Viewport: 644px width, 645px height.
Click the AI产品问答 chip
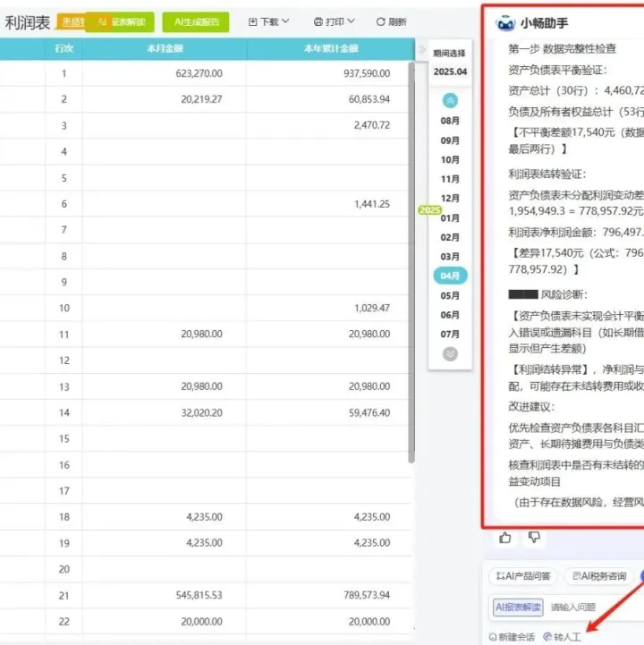tap(523, 576)
